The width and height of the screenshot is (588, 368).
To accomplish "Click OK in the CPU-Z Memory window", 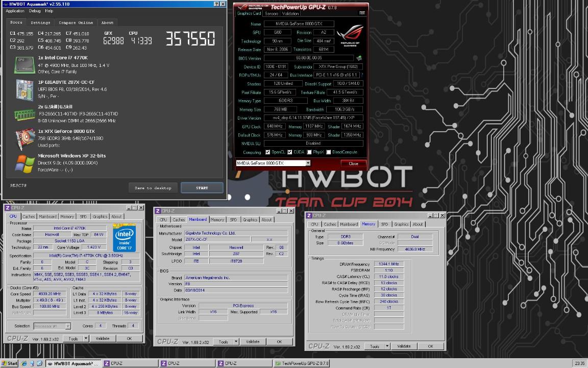I will coord(430,346).
